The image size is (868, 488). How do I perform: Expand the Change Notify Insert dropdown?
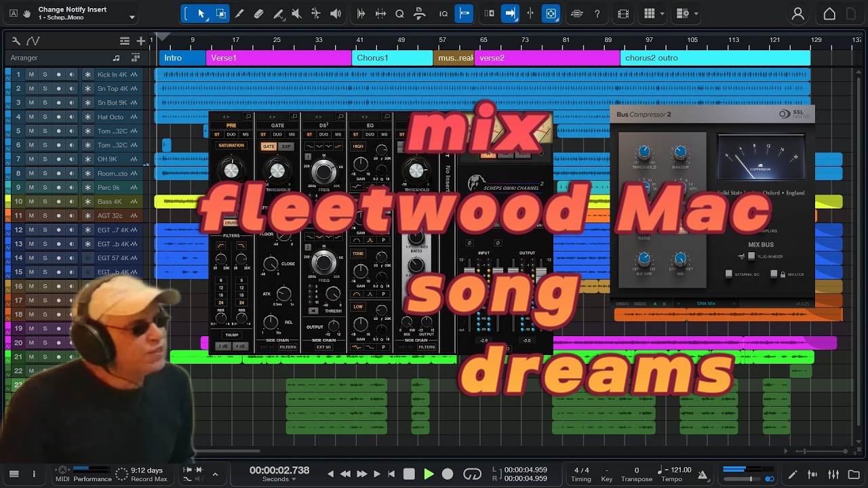132,17
